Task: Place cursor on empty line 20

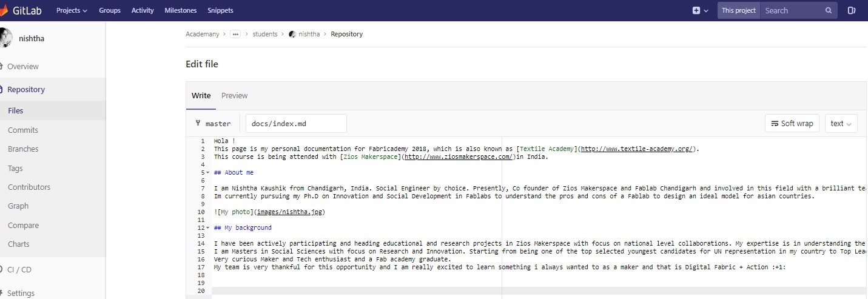Action: point(539,291)
